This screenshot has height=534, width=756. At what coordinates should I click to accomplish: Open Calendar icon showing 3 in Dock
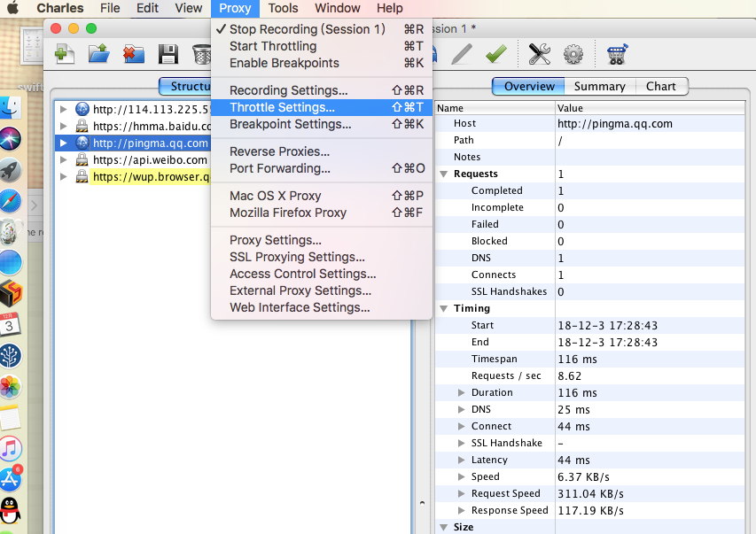[x=10, y=324]
